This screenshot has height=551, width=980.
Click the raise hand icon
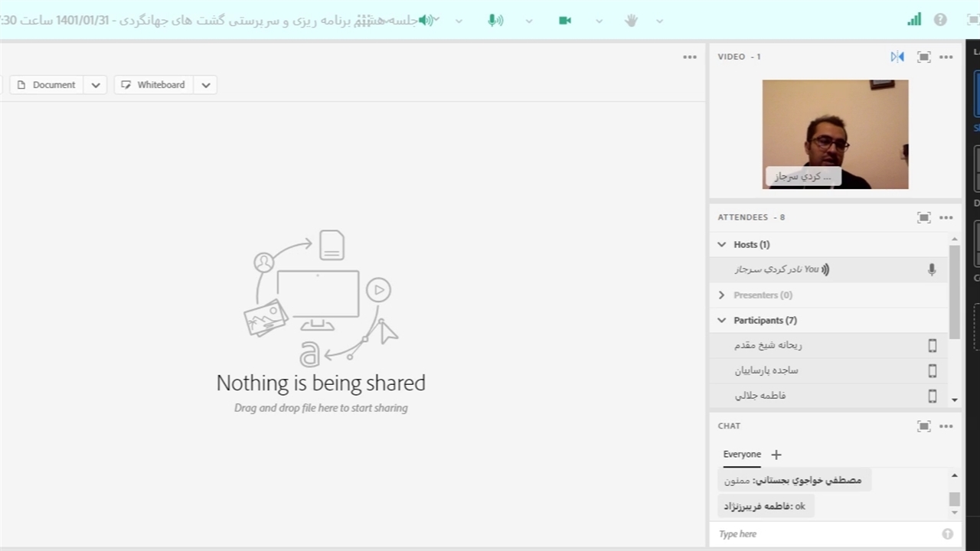(631, 21)
